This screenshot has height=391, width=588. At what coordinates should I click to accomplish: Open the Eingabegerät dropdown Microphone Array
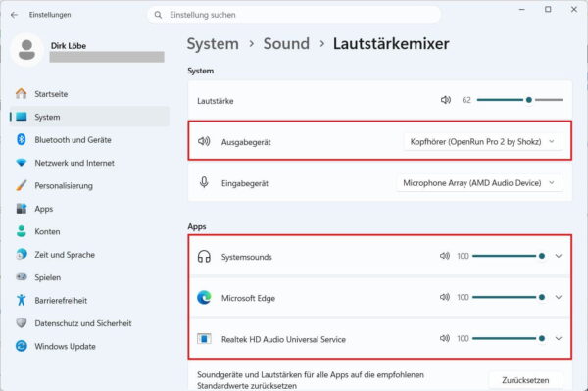point(479,183)
